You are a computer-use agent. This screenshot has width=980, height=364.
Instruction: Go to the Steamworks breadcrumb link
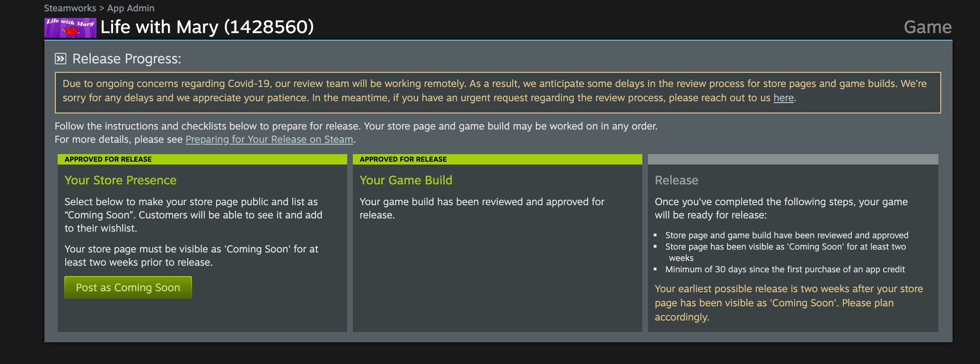(70, 8)
